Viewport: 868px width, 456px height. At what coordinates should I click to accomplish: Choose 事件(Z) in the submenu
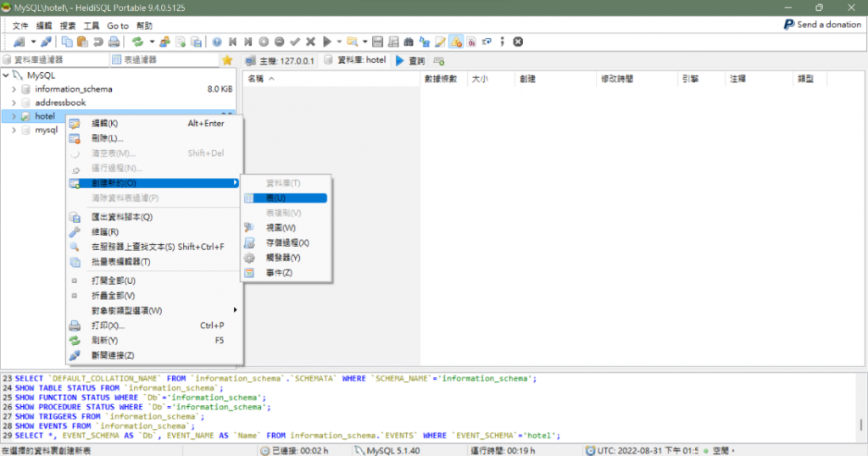(286, 273)
